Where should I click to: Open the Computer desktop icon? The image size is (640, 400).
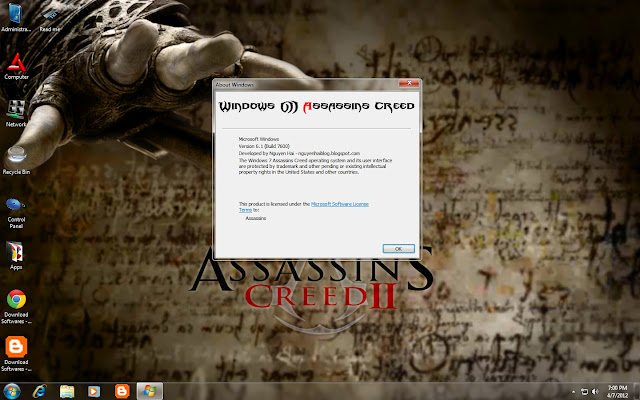[16, 66]
